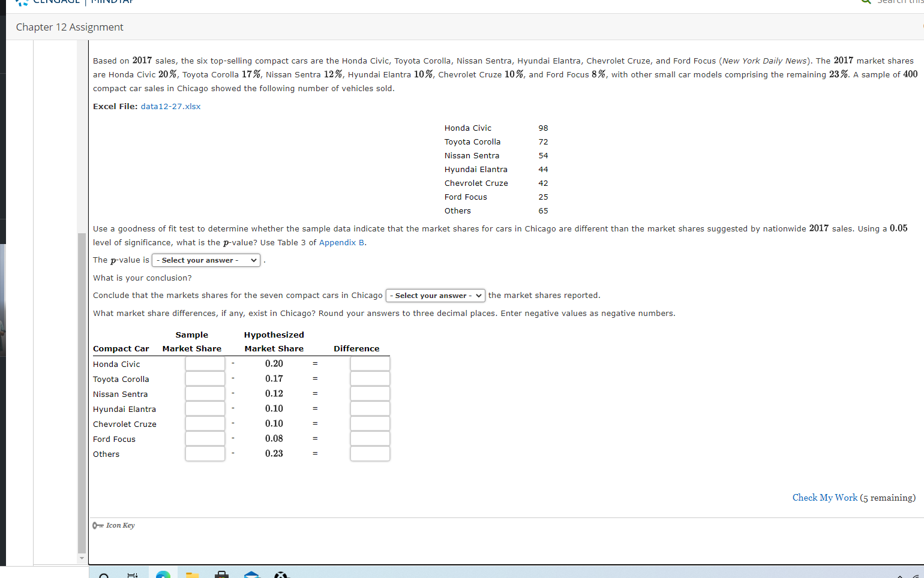
Task: Open the conclusion answer dropdown
Action: (x=435, y=296)
